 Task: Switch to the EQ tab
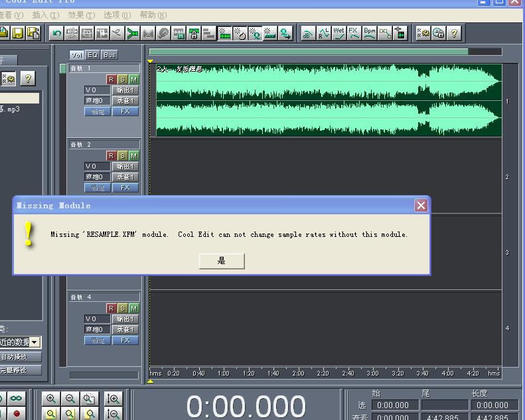(x=92, y=54)
